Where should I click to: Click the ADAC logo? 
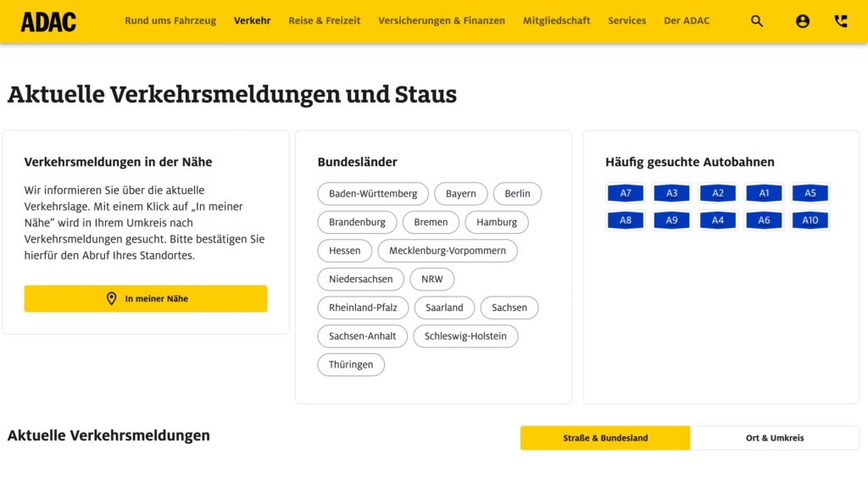(48, 21)
